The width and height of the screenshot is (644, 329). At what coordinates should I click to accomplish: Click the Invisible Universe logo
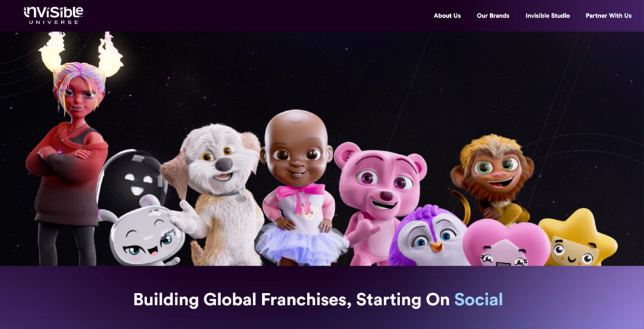pyautogui.click(x=53, y=15)
